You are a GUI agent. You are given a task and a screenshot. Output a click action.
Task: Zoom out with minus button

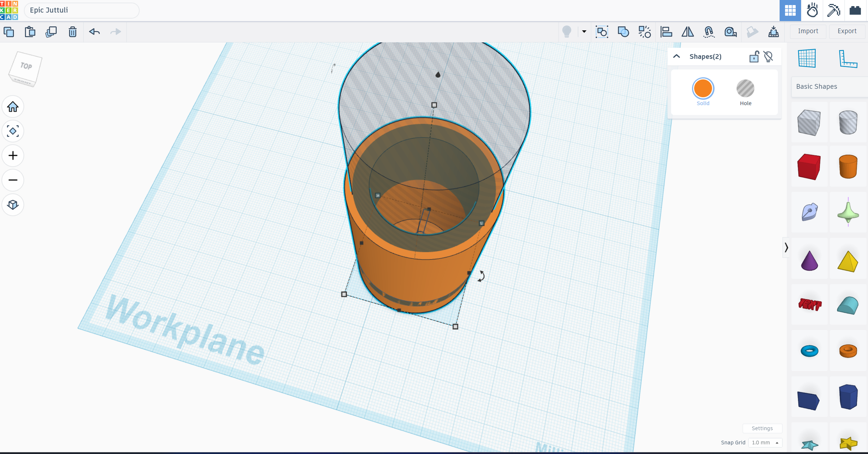pos(13,180)
